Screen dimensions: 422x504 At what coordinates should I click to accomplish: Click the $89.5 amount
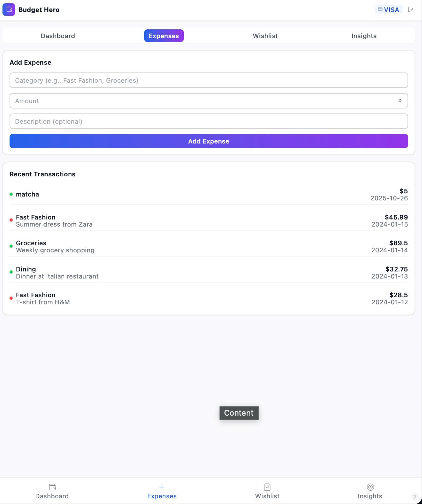click(x=398, y=243)
